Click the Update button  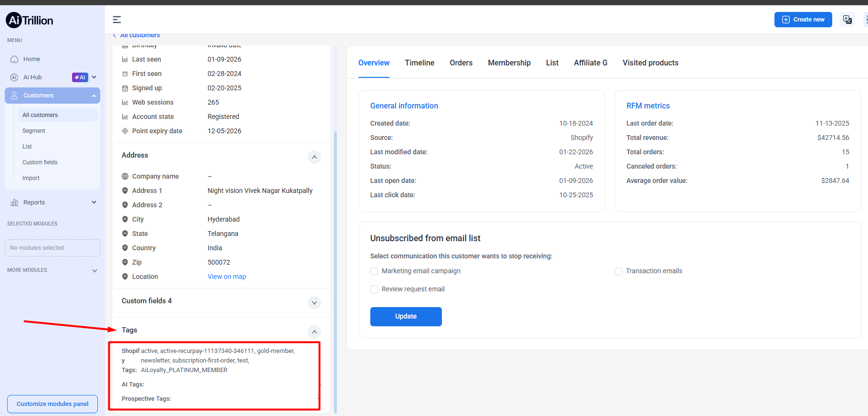click(406, 317)
